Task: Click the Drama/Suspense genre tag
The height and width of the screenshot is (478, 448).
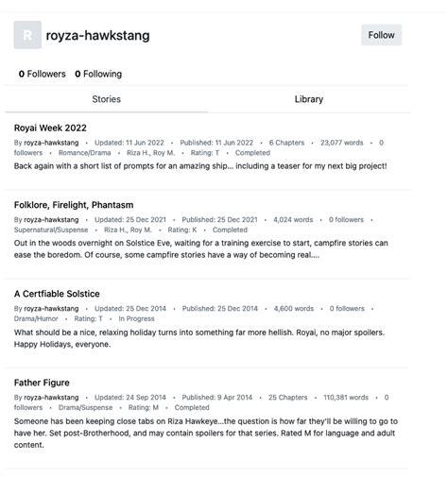Action: click(86, 407)
